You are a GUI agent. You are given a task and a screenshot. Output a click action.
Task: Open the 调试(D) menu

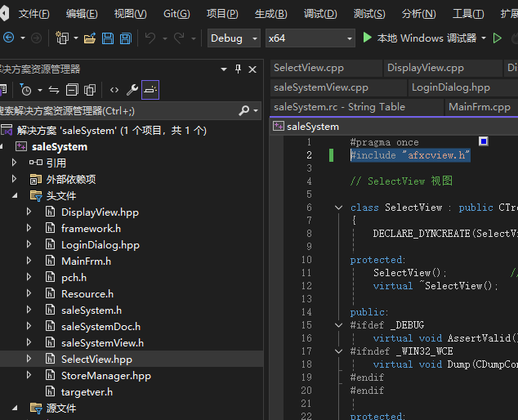[x=319, y=14]
